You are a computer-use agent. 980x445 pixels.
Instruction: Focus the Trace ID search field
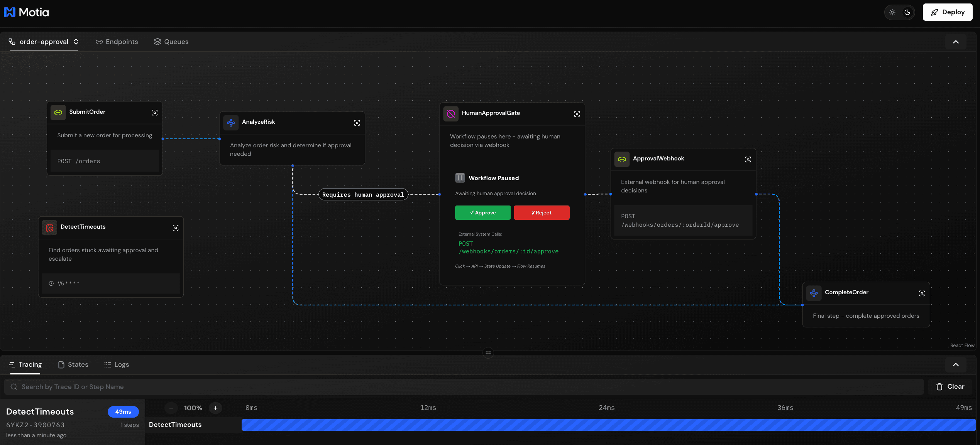[463, 387]
